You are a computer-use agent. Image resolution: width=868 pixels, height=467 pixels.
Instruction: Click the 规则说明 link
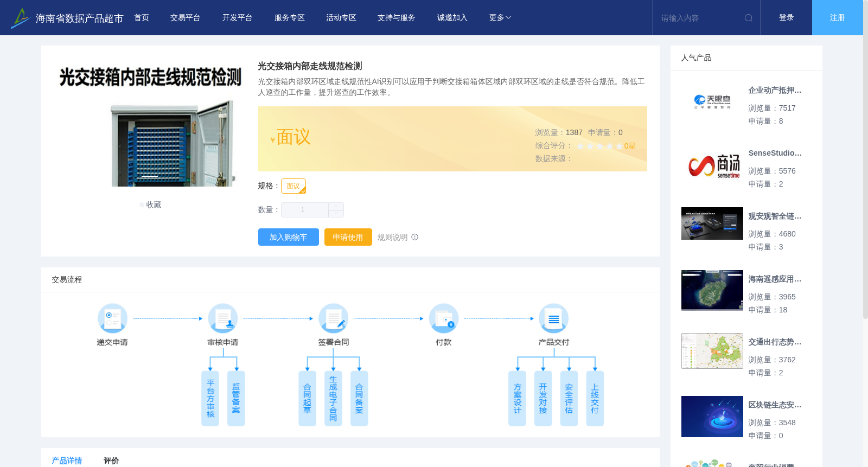(392, 237)
